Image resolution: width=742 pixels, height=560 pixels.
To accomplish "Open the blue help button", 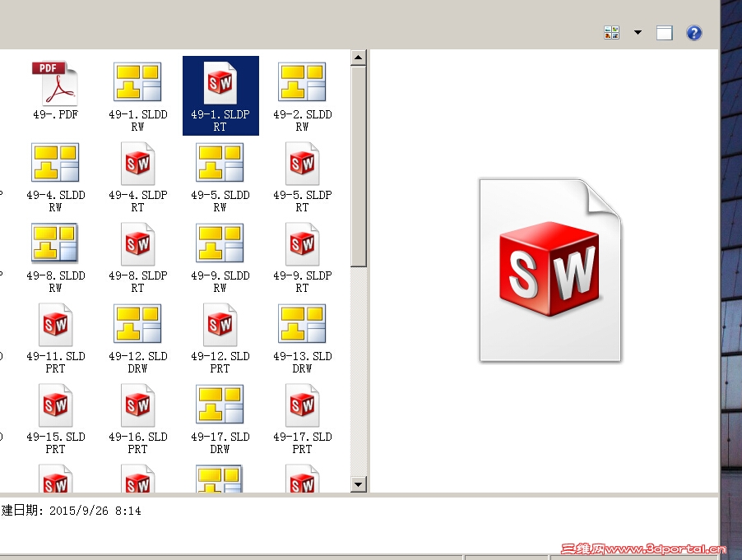I will (694, 33).
